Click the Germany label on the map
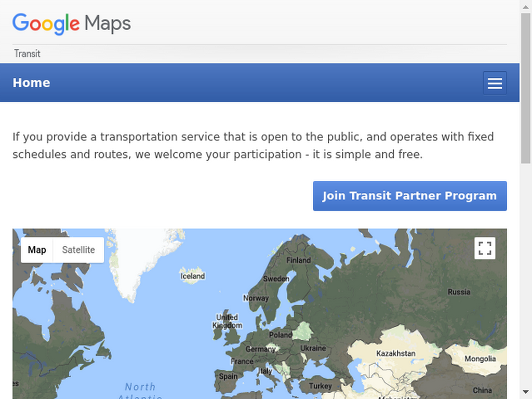The height and width of the screenshot is (399, 532). click(x=261, y=349)
